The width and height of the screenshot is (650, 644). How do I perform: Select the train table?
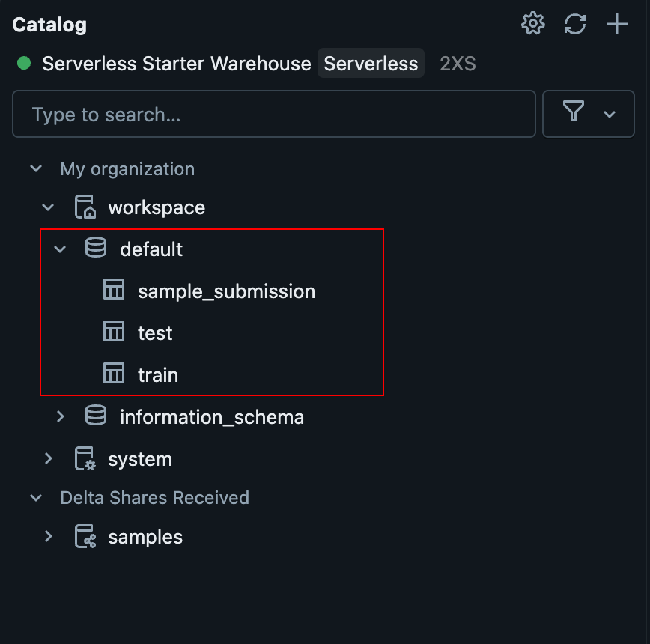point(158,375)
